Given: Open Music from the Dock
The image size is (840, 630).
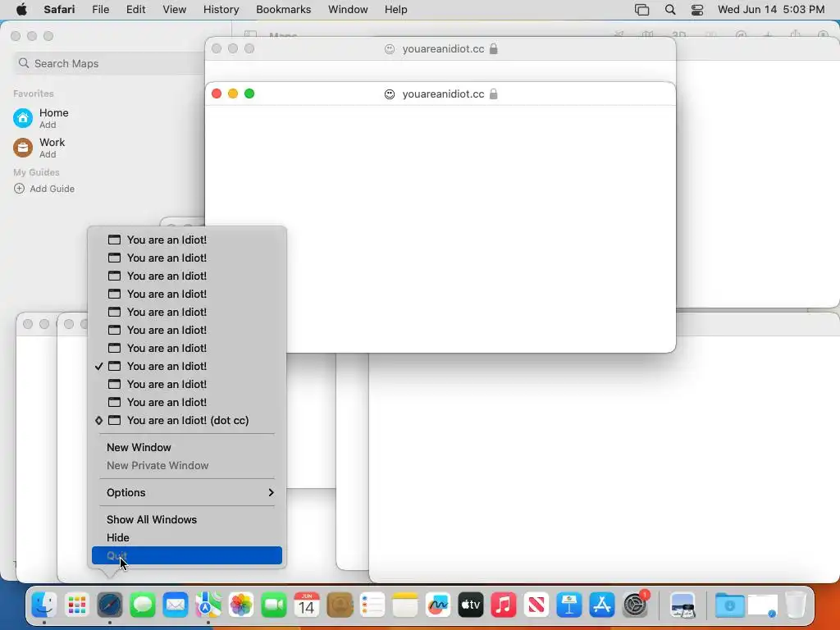Looking at the screenshot, I should pos(504,605).
